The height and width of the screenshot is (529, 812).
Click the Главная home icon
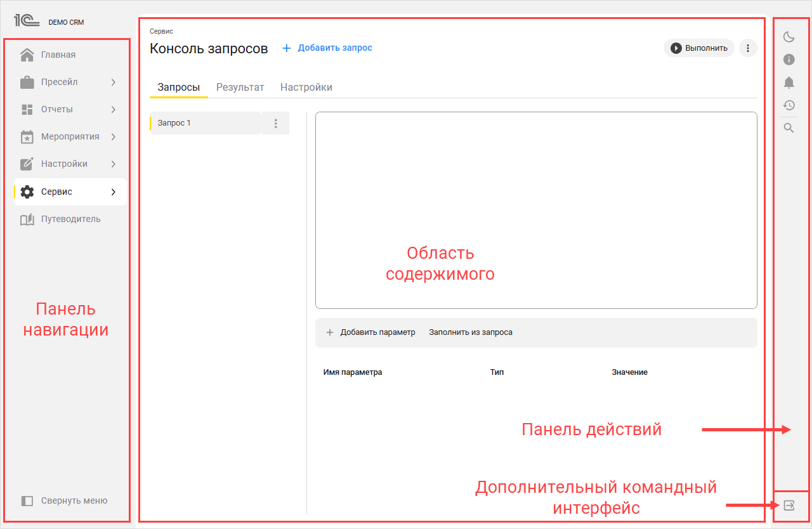tap(27, 55)
